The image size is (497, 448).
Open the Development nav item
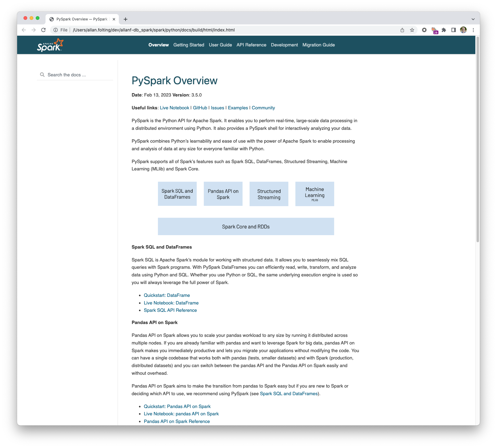click(284, 45)
